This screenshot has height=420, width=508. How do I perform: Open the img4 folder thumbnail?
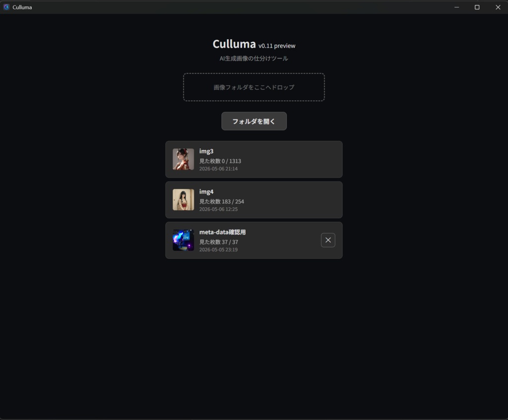tap(183, 200)
